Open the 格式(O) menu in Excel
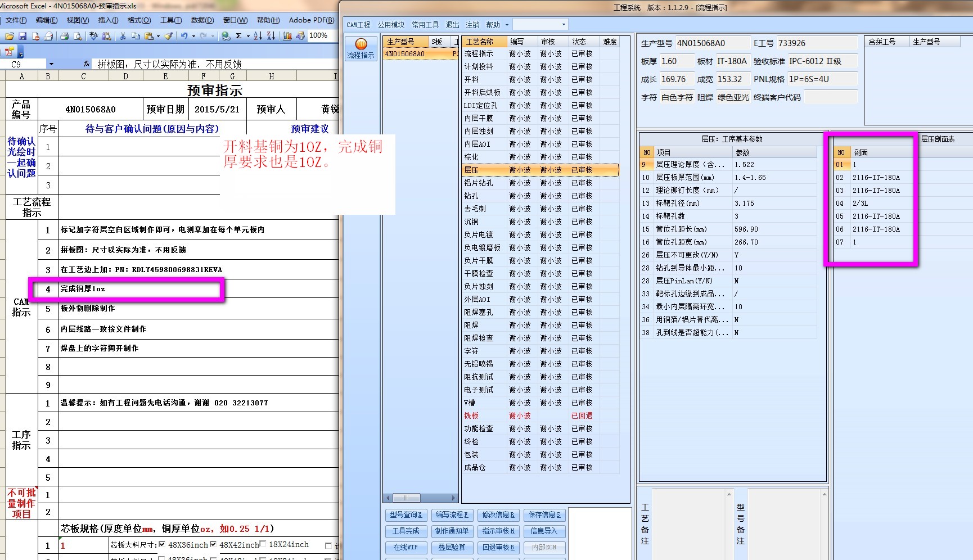This screenshot has height=560, width=973. pos(139,20)
